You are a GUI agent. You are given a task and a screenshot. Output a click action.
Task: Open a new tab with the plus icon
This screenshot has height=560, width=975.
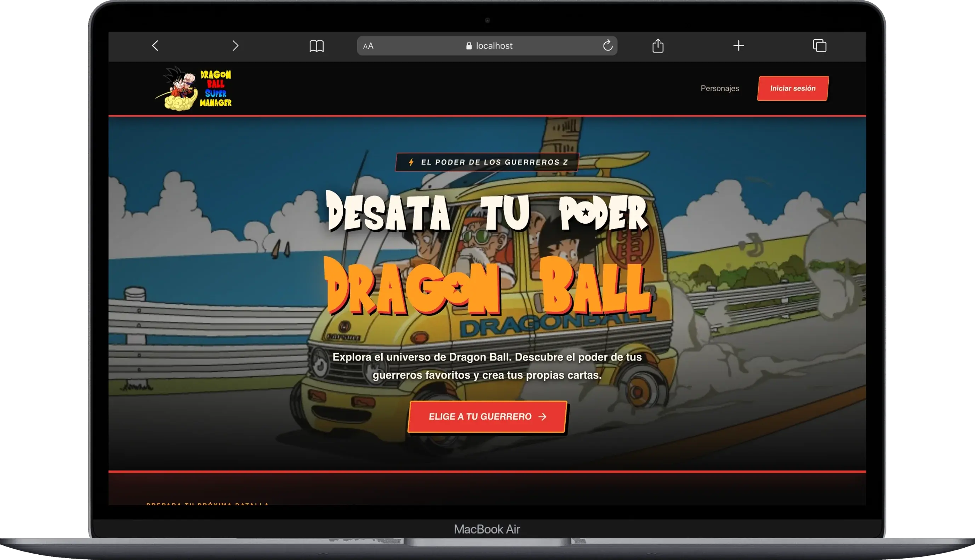point(739,46)
